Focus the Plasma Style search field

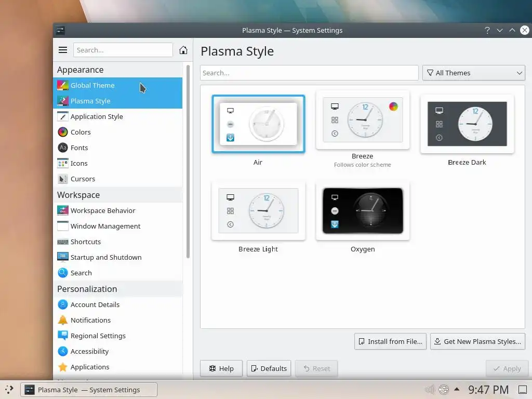point(309,73)
